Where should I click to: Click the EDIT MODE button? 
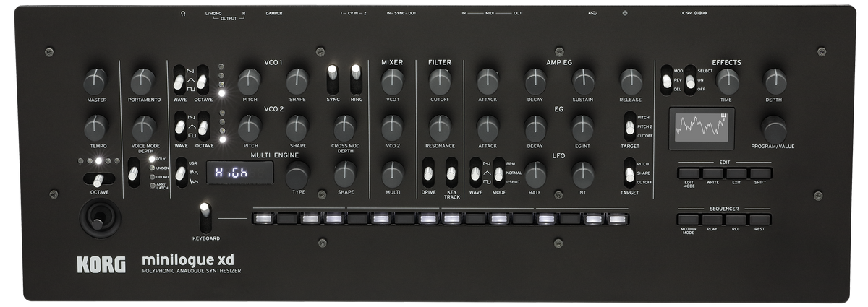point(689,173)
